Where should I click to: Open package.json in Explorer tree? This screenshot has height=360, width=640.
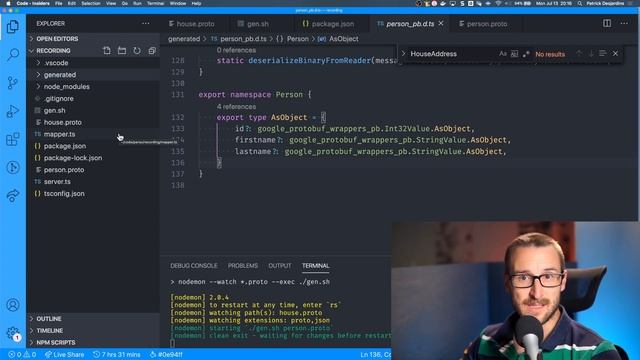[93, 146]
